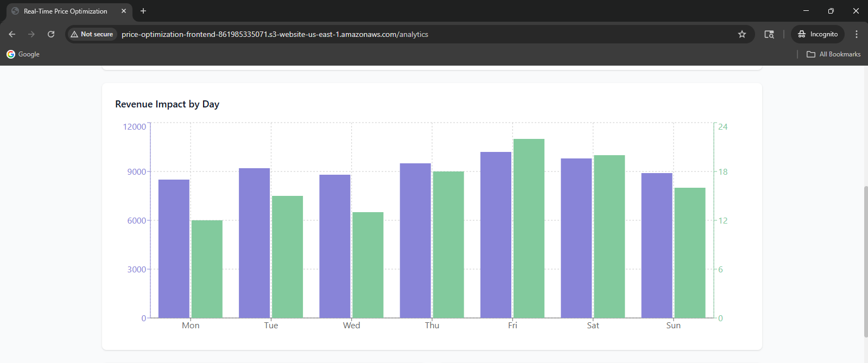Click Wednesday's purple revenue bar
The image size is (868, 363).
(x=335, y=246)
